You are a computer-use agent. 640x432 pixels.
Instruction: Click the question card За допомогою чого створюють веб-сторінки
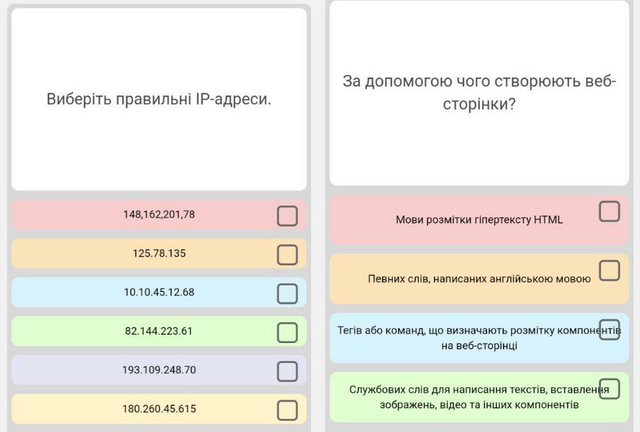(x=479, y=93)
